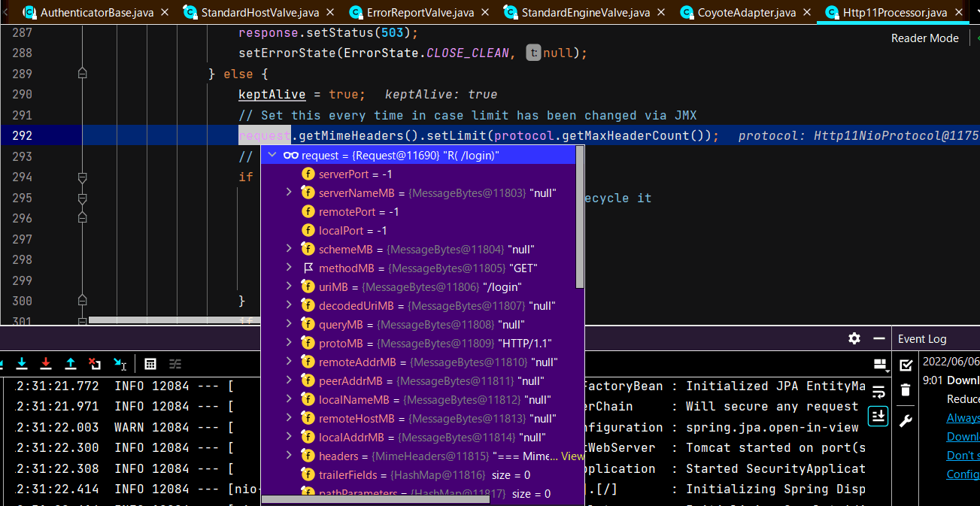Click the Trace Current Stream Chain icon
The height and width of the screenshot is (506, 980).
pos(175,364)
